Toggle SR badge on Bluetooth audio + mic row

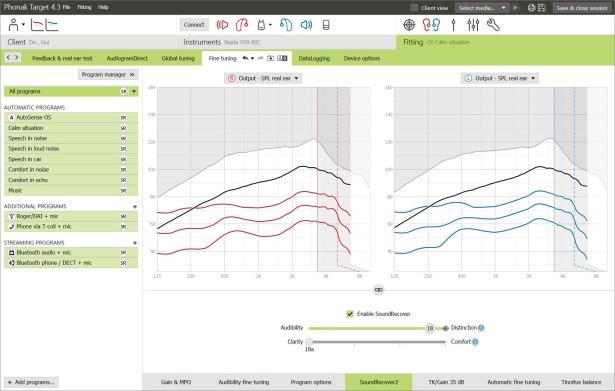[123, 253]
